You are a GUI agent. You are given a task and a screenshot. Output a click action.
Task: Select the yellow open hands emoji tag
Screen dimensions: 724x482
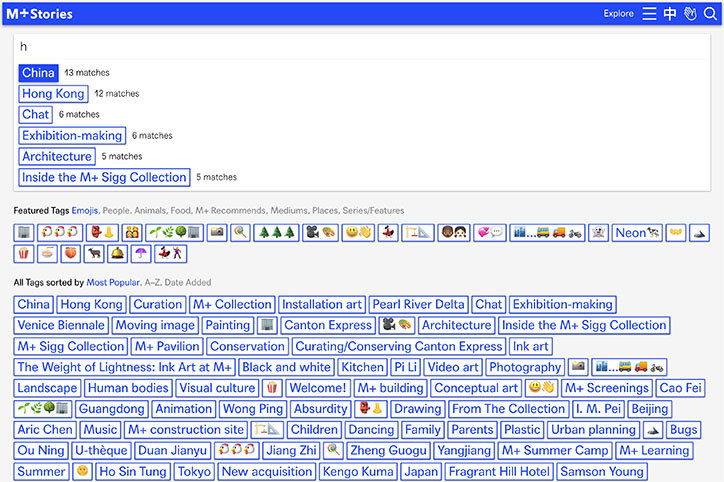676,233
